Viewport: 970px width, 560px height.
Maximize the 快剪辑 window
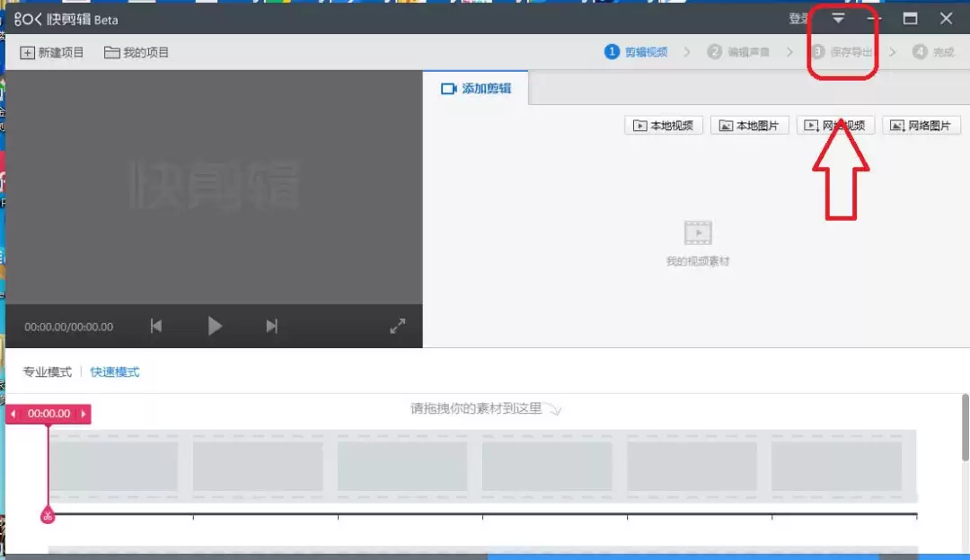click(910, 19)
